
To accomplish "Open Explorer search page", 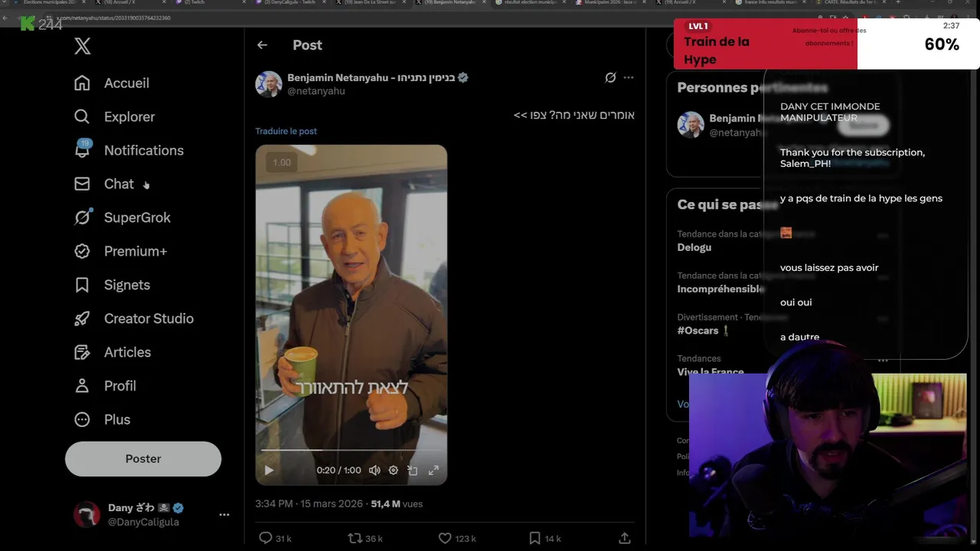I will [x=114, y=116].
